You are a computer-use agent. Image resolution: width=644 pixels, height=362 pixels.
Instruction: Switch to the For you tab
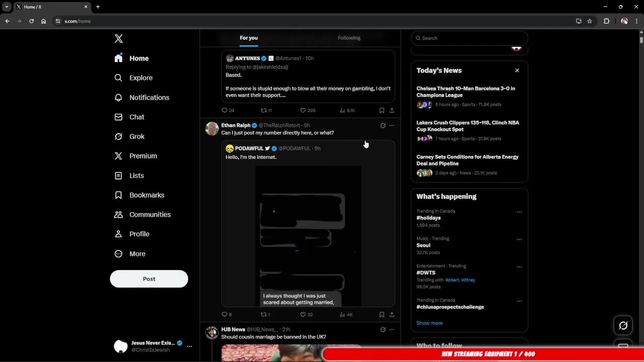[249, 38]
